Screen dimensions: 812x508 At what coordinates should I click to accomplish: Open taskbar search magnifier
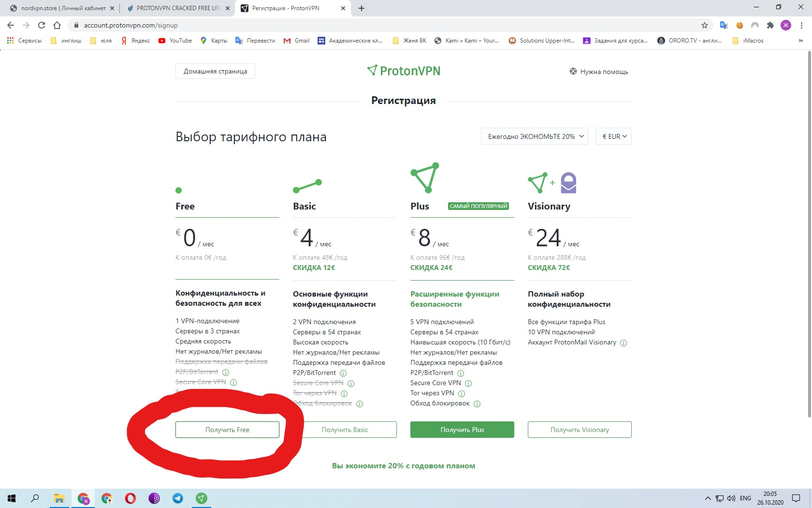(x=35, y=498)
